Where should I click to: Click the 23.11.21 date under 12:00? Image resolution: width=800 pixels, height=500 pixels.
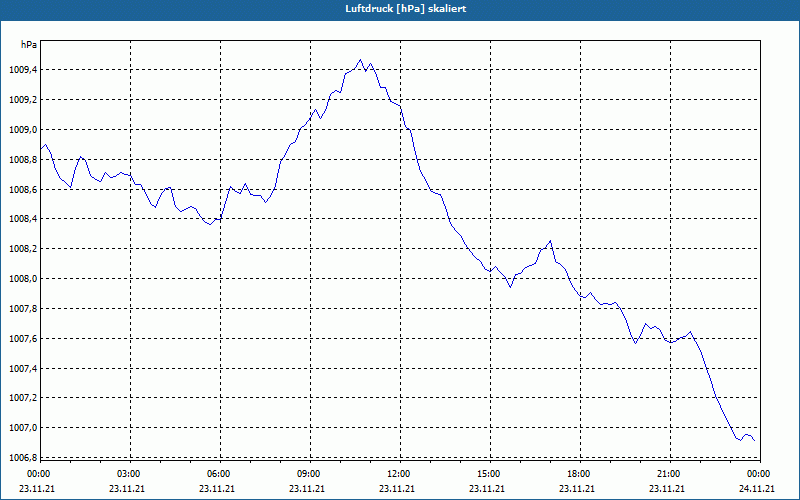(x=396, y=489)
